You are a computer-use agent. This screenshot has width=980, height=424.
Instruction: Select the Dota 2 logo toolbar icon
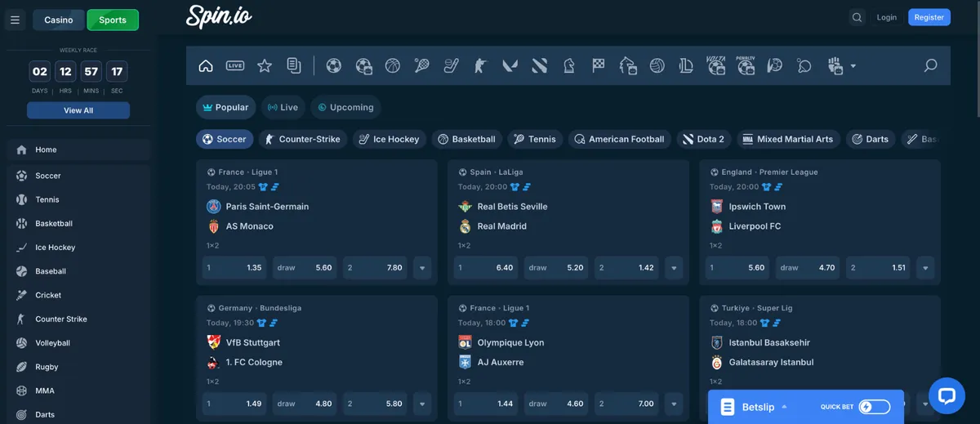click(539, 65)
